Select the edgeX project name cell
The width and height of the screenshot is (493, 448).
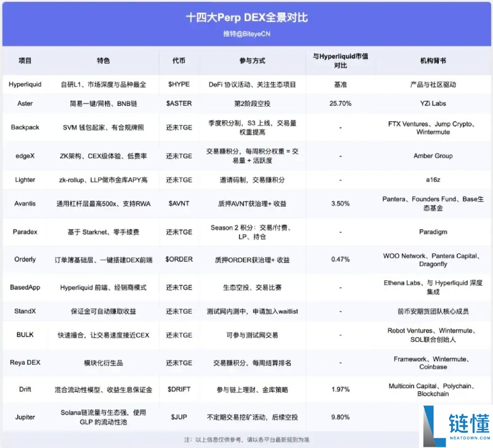click(x=25, y=156)
